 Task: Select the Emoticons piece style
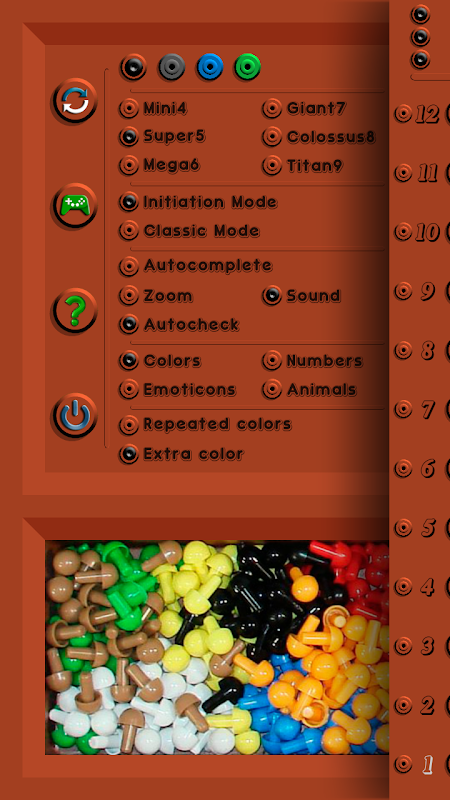click(x=178, y=389)
